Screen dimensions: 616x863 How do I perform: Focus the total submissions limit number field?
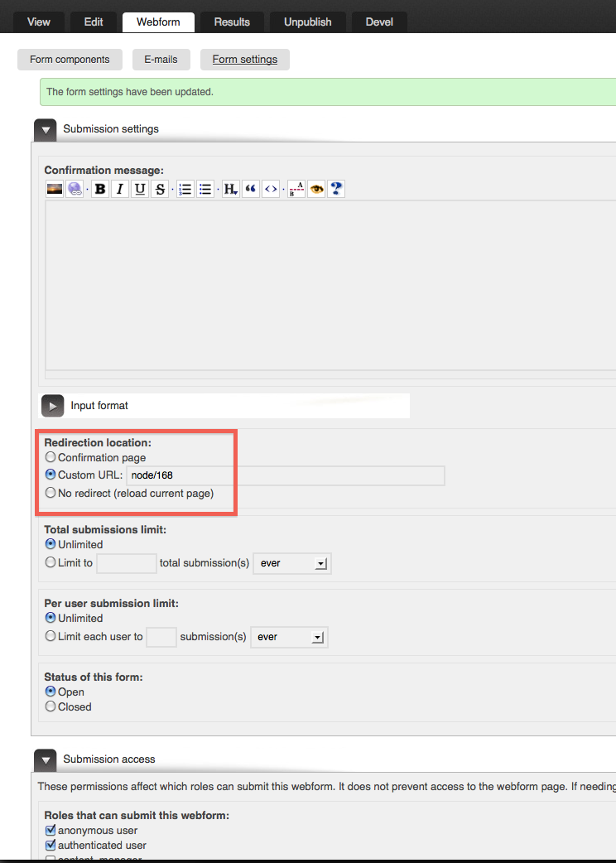[127, 563]
